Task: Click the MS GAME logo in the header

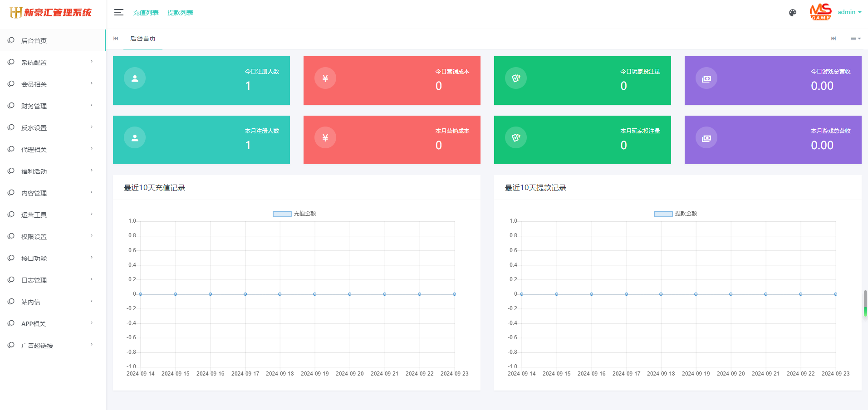Action: (x=820, y=12)
